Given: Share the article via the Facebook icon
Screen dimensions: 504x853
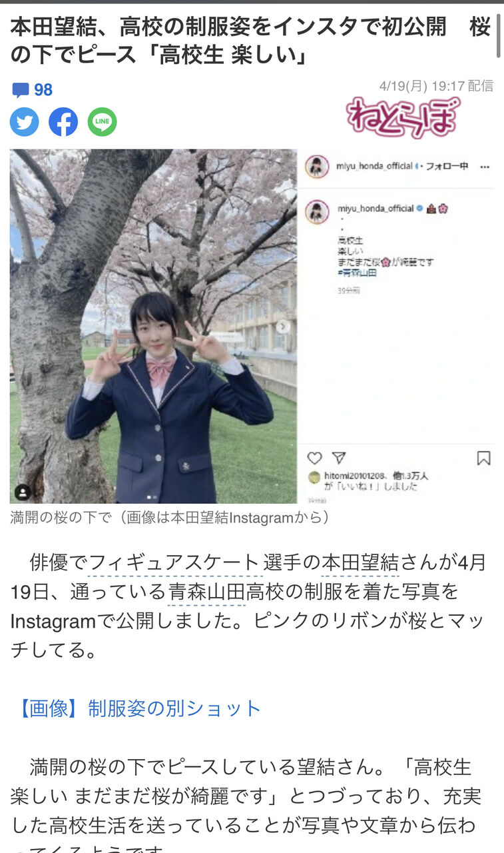Looking at the screenshot, I should point(63,122).
